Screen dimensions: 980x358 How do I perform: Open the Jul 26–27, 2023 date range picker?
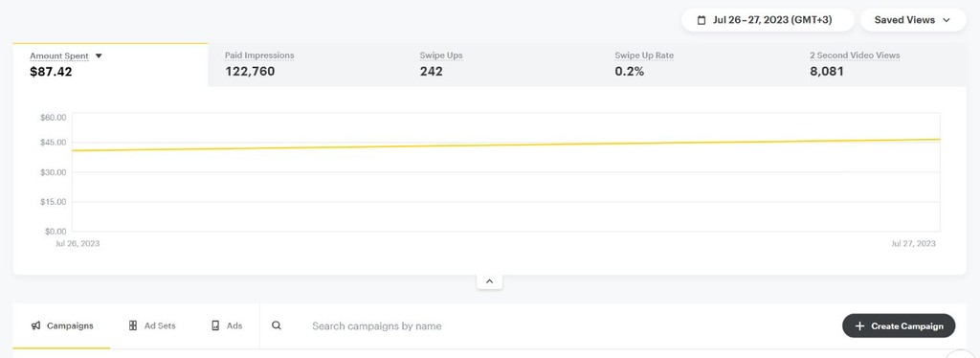[x=768, y=20]
